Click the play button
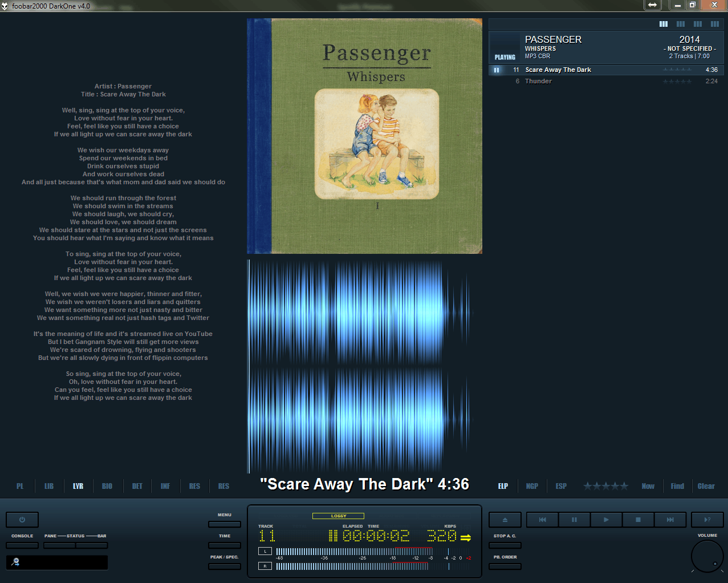The image size is (728, 583). [606, 520]
